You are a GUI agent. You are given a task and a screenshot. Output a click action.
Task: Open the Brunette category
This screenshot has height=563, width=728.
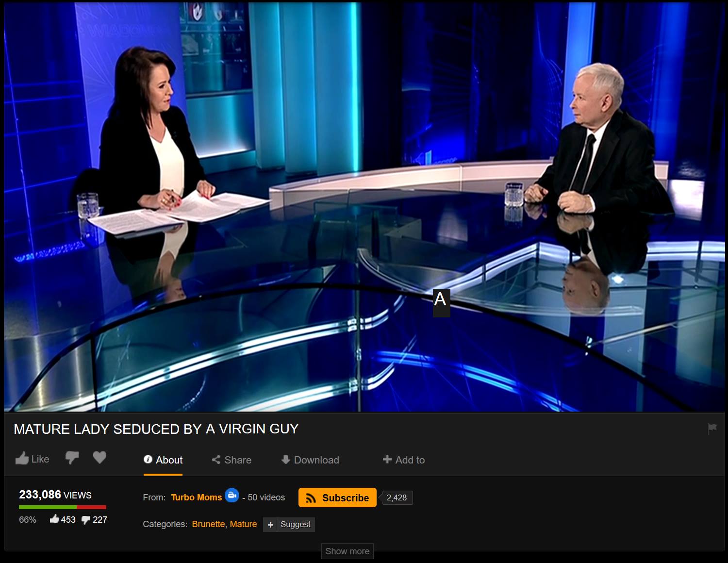[208, 524]
